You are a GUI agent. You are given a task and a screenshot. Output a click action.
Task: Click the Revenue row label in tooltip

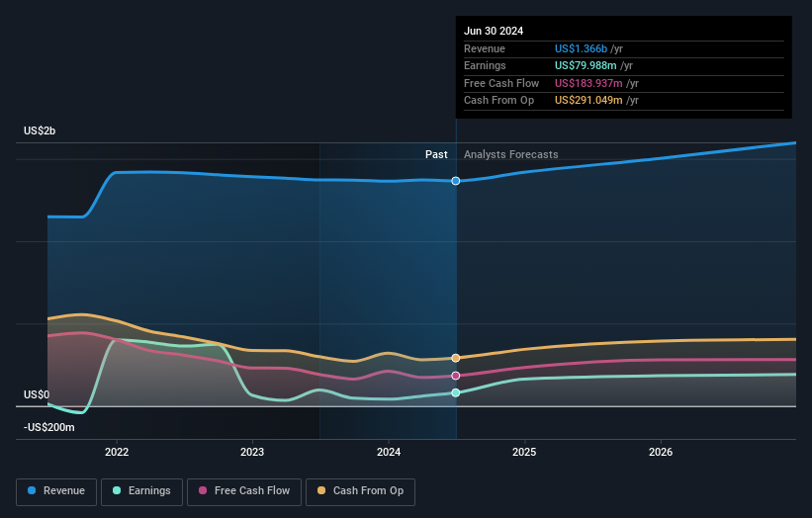pos(485,48)
